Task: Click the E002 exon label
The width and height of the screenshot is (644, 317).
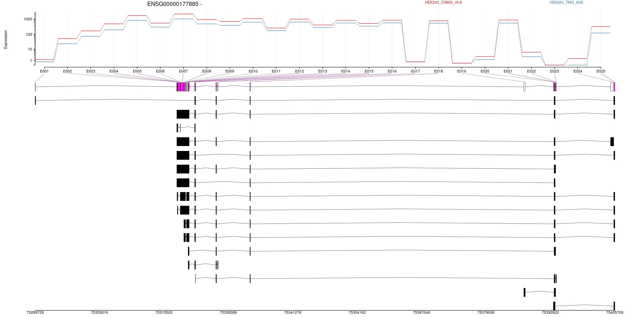Action: (x=67, y=71)
